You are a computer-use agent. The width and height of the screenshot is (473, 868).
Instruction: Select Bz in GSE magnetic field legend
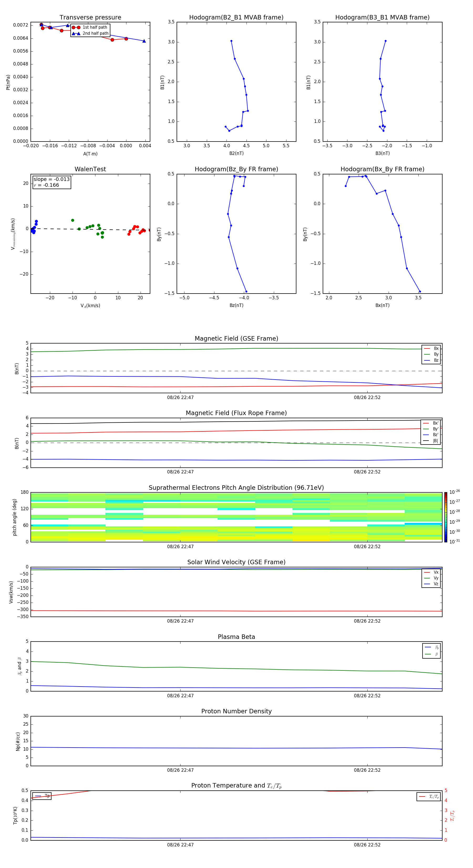coord(431,360)
